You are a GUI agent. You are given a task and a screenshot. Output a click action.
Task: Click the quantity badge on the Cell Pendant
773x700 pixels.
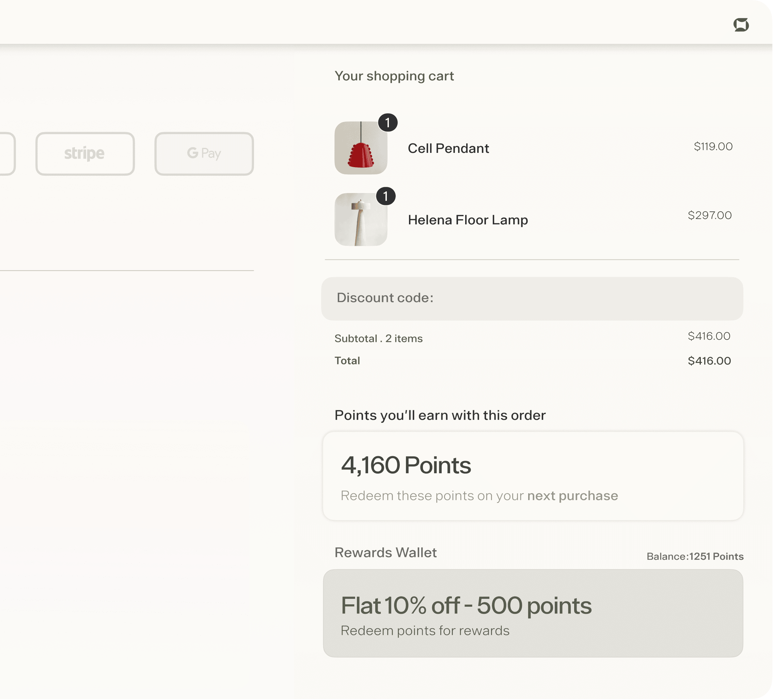click(x=388, y=122)
